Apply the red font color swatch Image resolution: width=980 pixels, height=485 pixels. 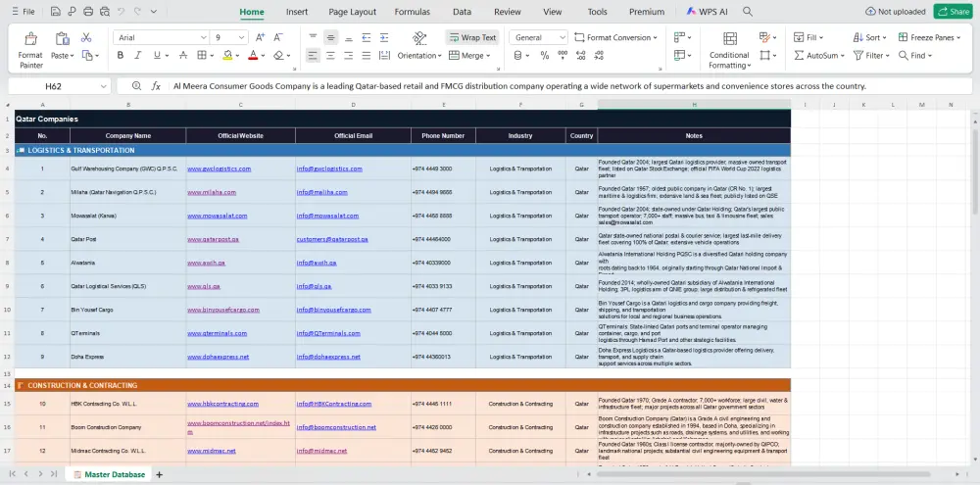point(253,56)
